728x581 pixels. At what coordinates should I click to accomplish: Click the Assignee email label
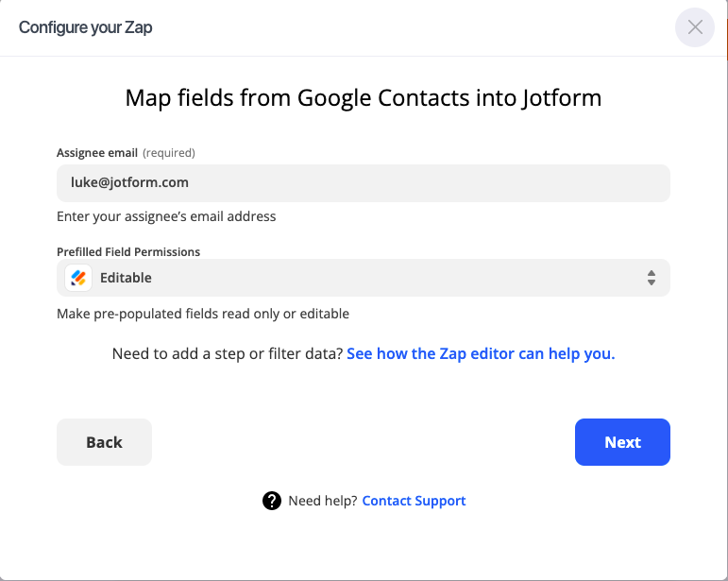97,152
